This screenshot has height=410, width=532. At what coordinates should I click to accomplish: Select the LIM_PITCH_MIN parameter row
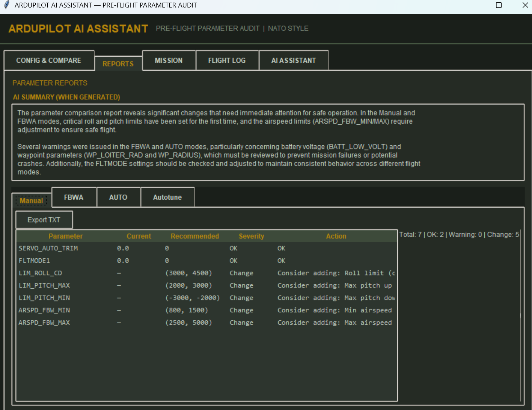pos(206,298)
